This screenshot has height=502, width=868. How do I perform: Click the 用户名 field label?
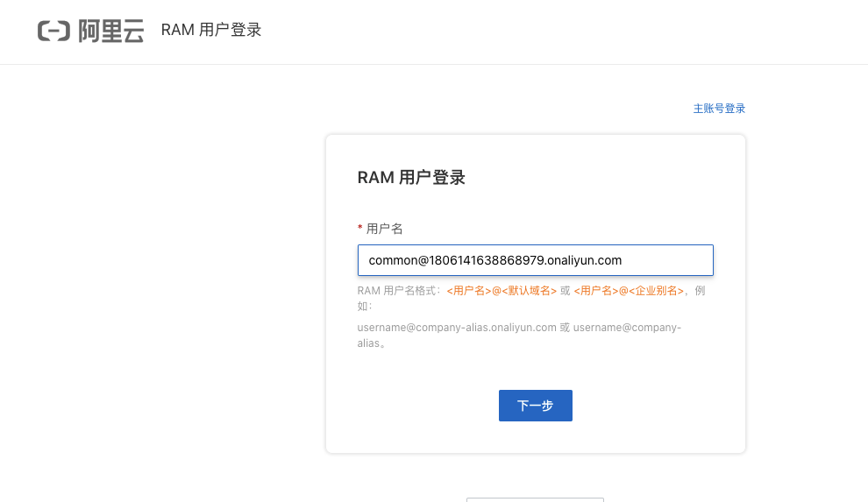(x=384, y=229)
